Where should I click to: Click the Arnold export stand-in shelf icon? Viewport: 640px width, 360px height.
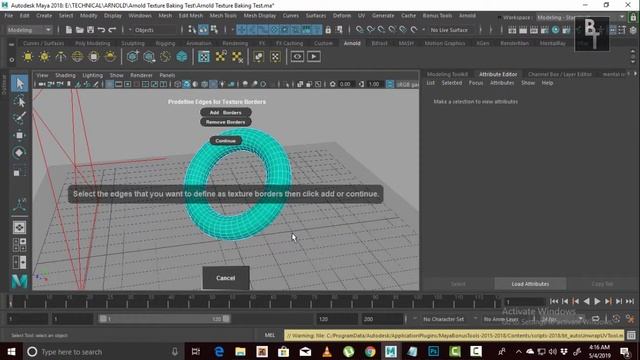click(149, 57)
